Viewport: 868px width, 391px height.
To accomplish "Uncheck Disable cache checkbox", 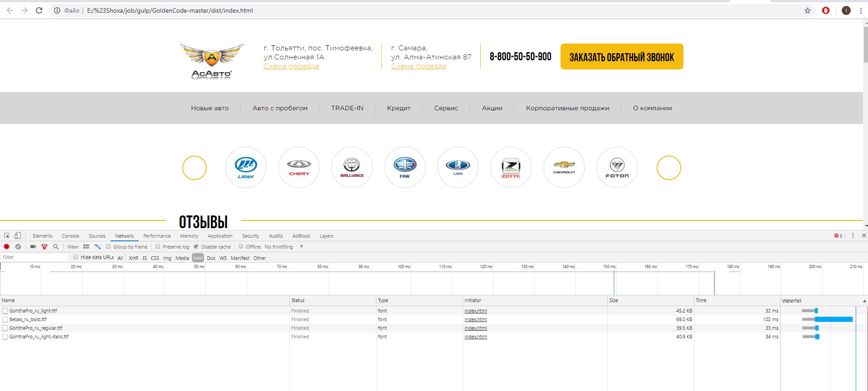I will point(196,247).
